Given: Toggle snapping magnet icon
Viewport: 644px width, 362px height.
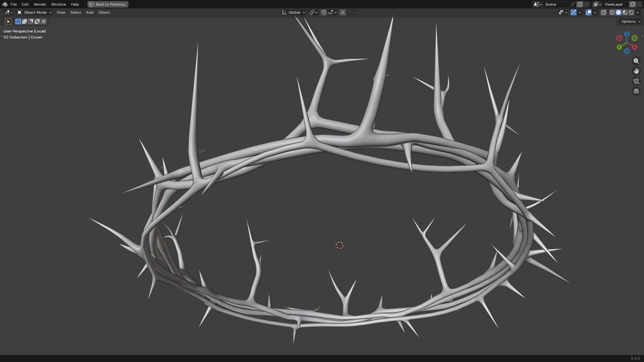Looking at the screenshot, I should point(323,12).
